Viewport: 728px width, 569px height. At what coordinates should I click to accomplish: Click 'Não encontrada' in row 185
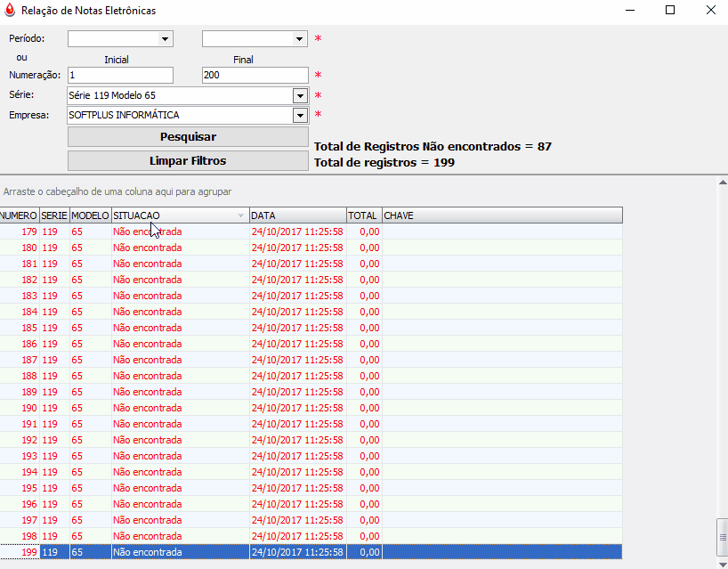click(147, 328)
